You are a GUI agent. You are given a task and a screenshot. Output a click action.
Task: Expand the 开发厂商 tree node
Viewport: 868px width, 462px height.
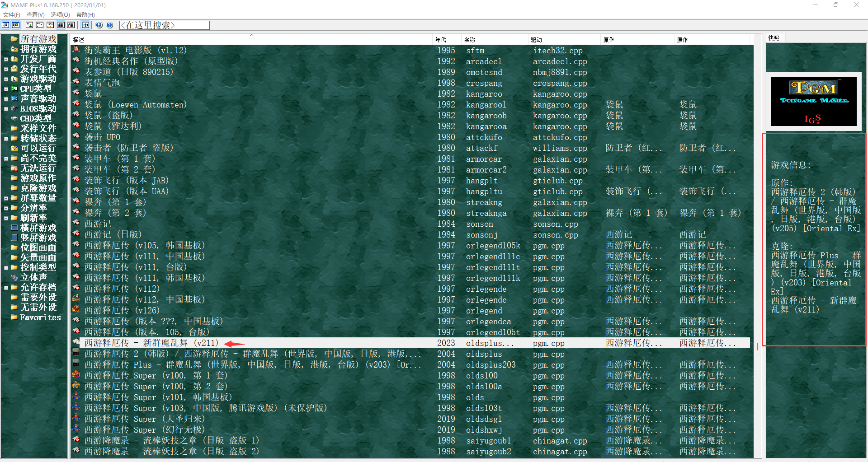[x=6, y=59]
